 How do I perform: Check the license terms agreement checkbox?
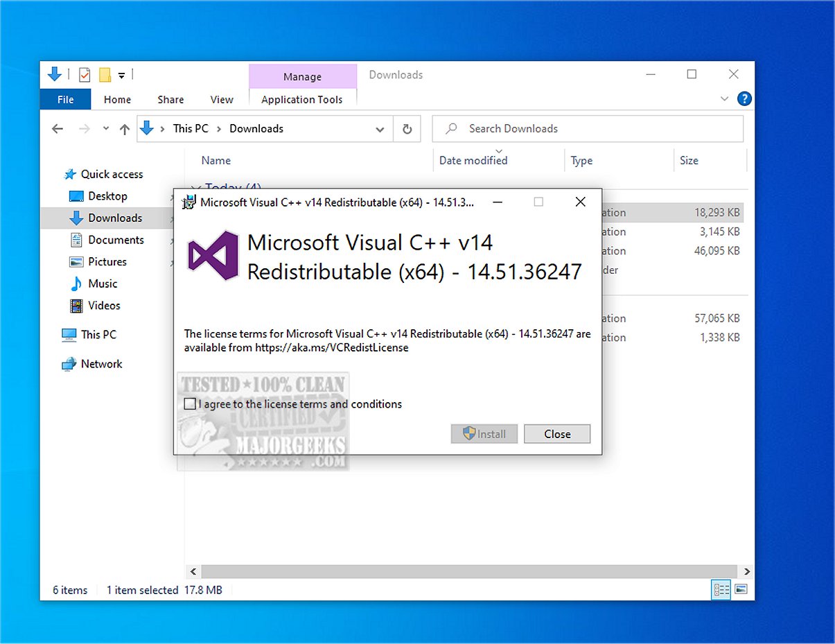click(x=190, y=404)
